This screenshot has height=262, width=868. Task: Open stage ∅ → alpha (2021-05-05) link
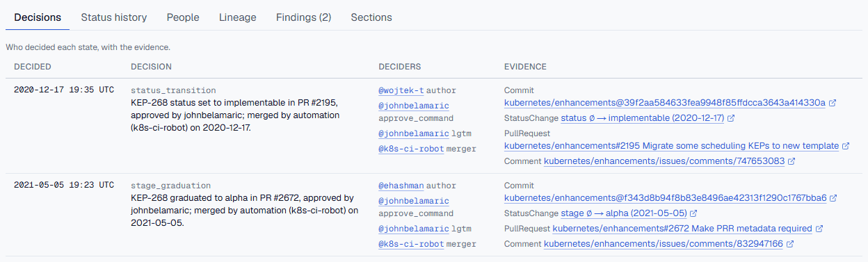coord(624,213)
